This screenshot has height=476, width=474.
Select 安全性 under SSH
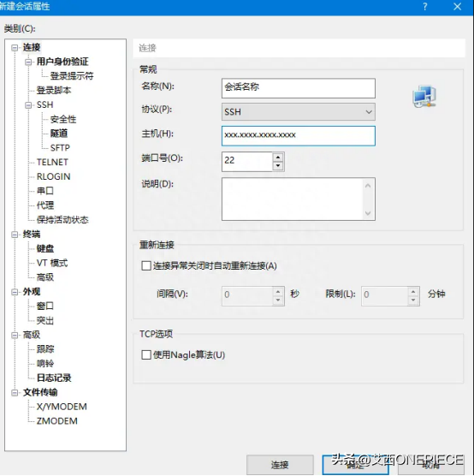(63, 119)
